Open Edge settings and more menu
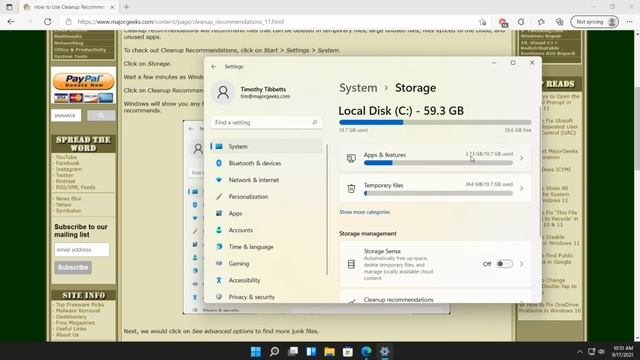The height and width of the screenshot is (360, 640). (x=629, y=22)
